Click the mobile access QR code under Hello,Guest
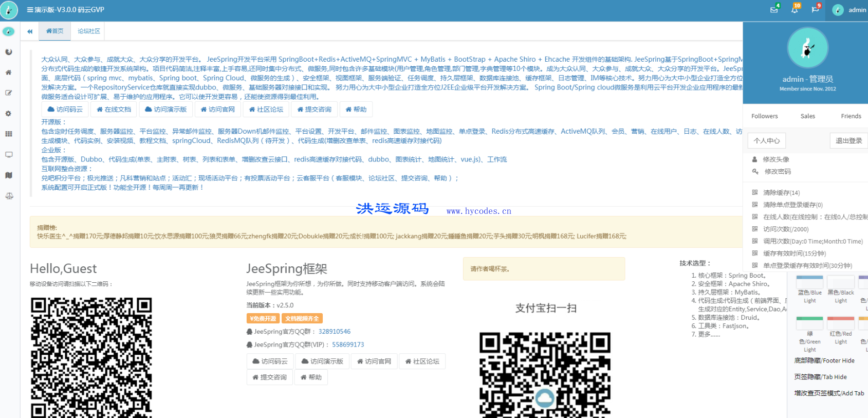The width and height of the screenshot is (868, 418). [x=91, y=357]
